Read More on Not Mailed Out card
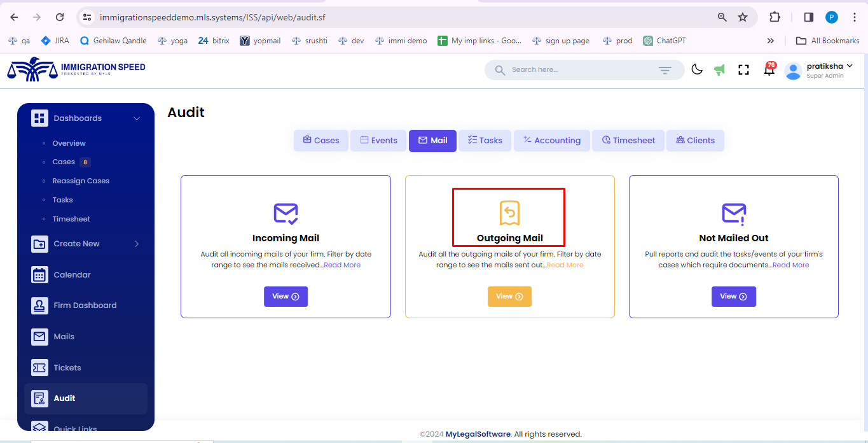Viewport: 868px width, 443px height. point(791,265)
